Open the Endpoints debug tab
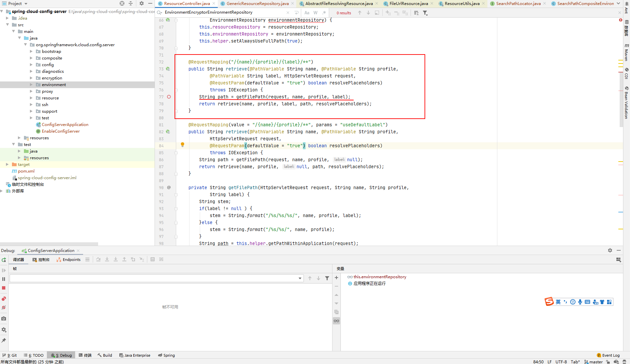630x364 pixels. (x=68, y=260)
